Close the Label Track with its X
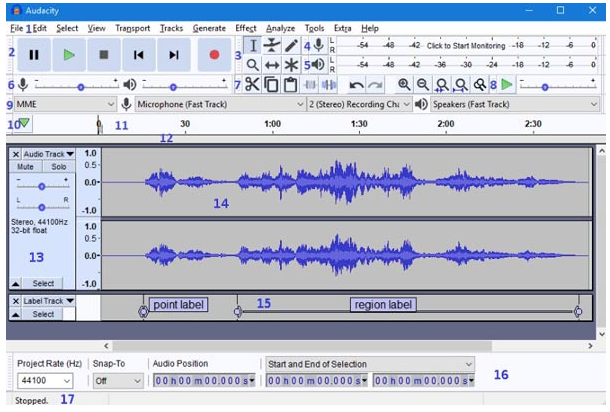 click(16, 301)
